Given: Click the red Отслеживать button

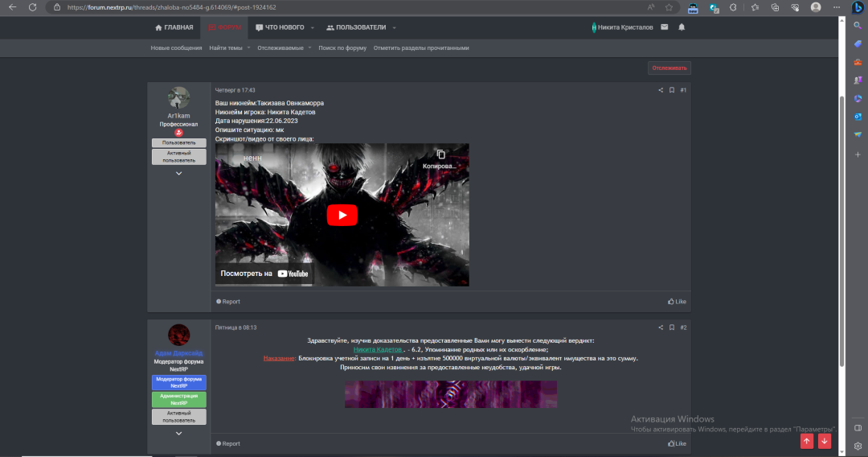Looking at the screenshot, I should coord(669,68).
